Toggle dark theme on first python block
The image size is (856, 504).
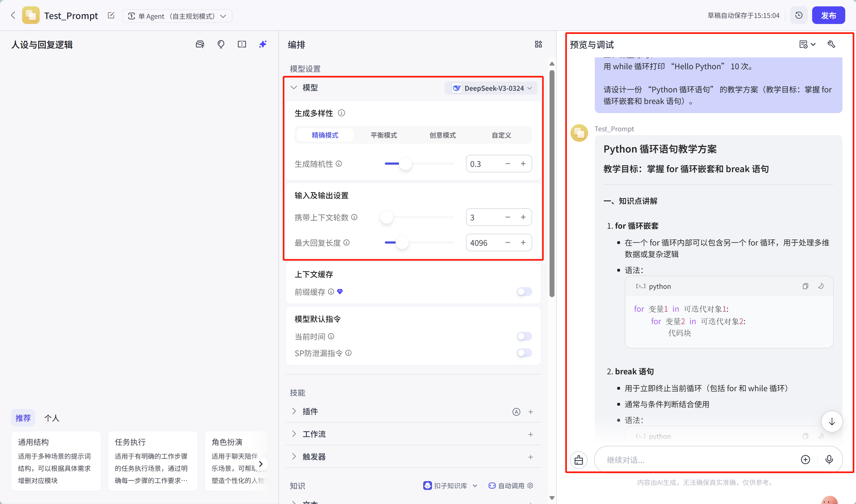pyautogui.click(x=821, y=286)
